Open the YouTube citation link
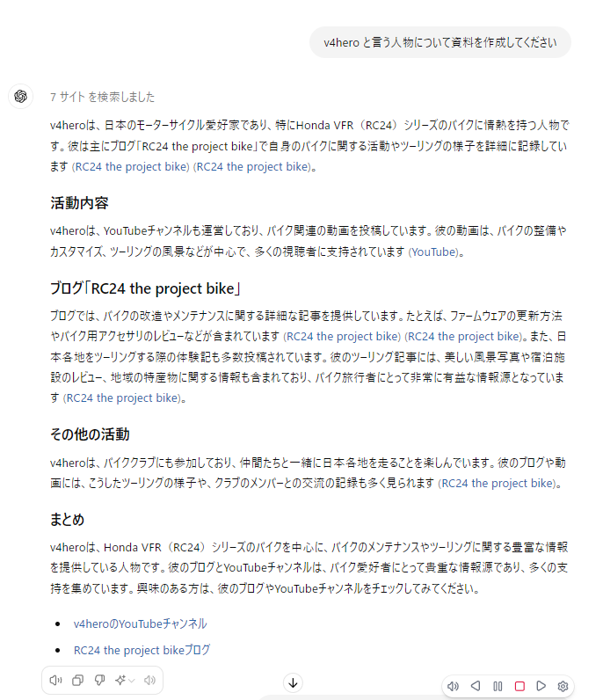 pos(435,252)
